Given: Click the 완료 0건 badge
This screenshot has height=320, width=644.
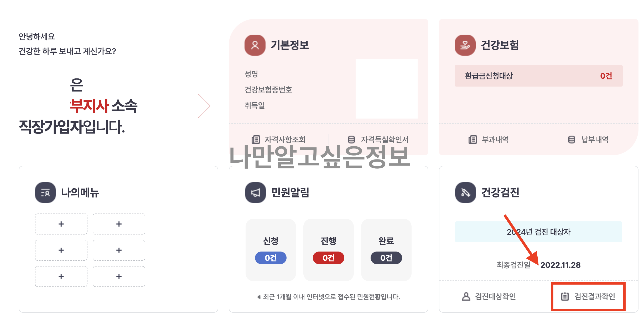Looking at the screenshot, I should 386,258.
